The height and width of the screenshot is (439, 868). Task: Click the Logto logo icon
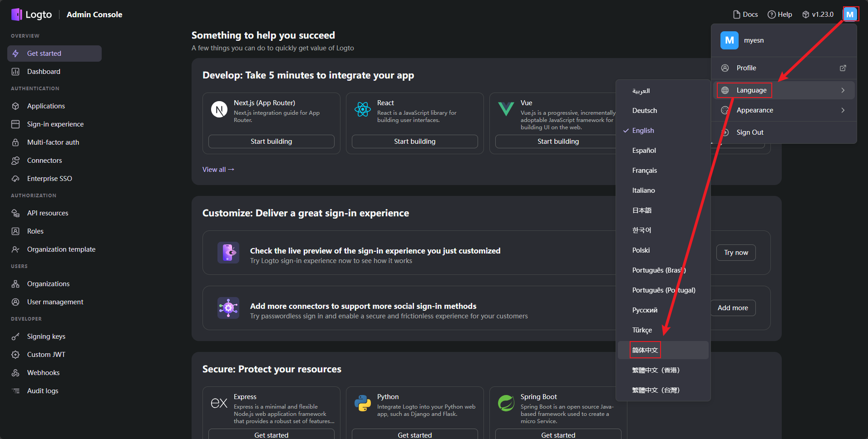coord(17,15)
